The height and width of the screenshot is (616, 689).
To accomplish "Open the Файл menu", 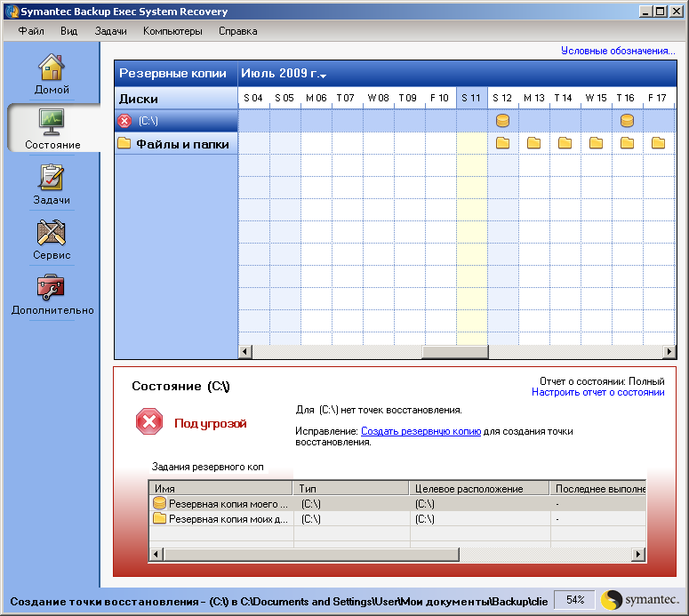I will (31, 31).
